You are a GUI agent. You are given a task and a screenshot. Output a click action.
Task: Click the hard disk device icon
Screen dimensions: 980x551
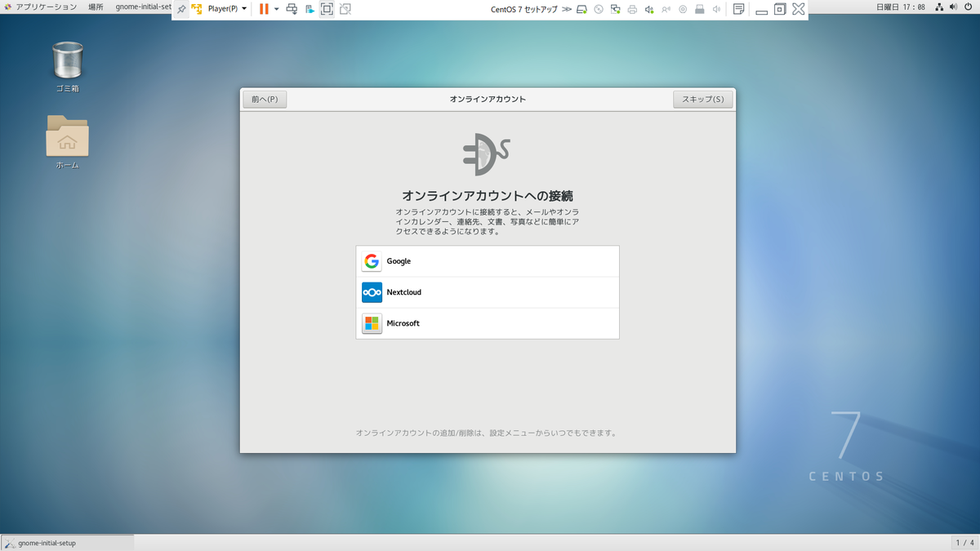581,9
